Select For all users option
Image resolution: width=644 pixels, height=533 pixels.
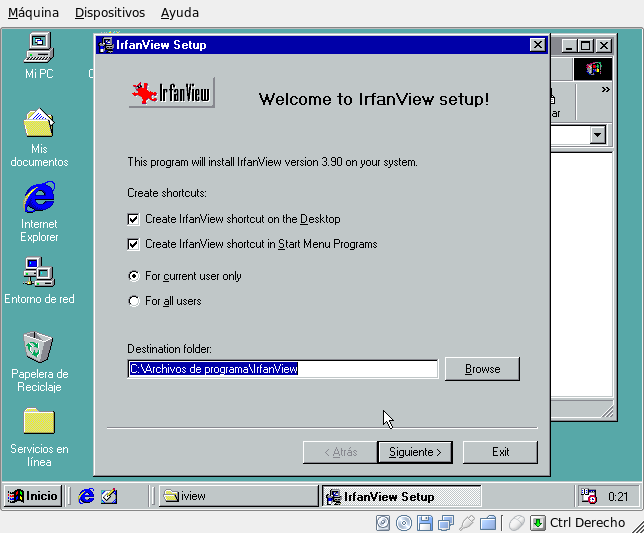[x=134, y=301]
